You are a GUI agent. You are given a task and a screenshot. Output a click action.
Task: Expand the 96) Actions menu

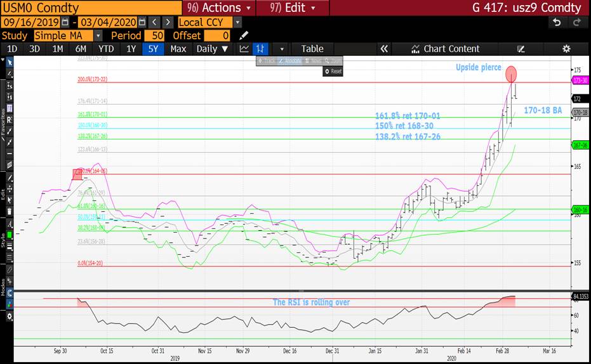click(x=218, y=8)
